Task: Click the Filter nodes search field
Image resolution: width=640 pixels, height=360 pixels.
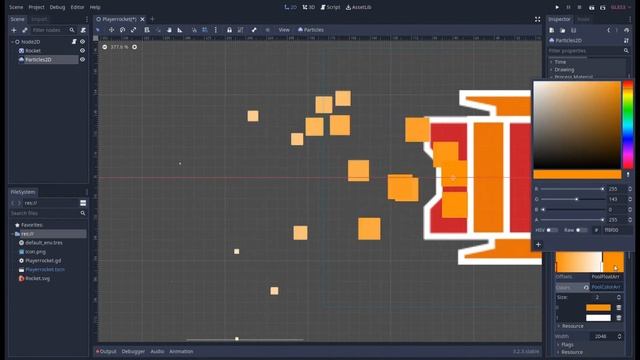Action: tap(53, 30)
